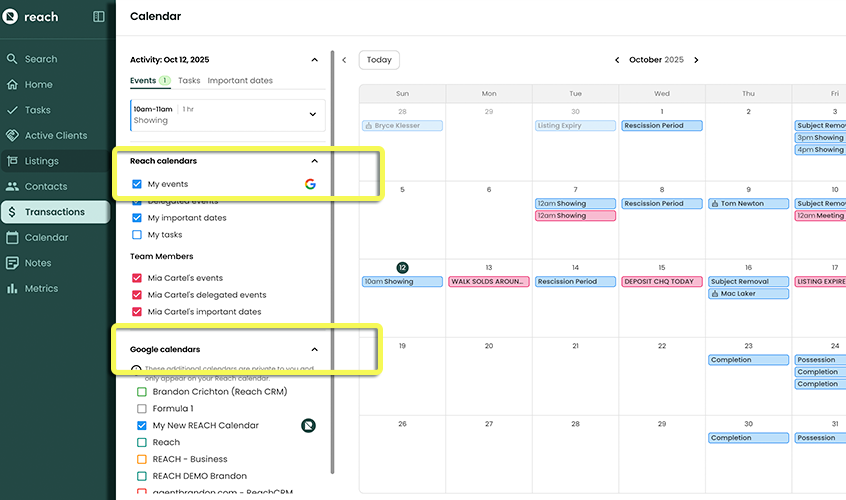Enable the My tasks checkbox
The width and height of the screenshot is (846, 500).
[137, 235]
